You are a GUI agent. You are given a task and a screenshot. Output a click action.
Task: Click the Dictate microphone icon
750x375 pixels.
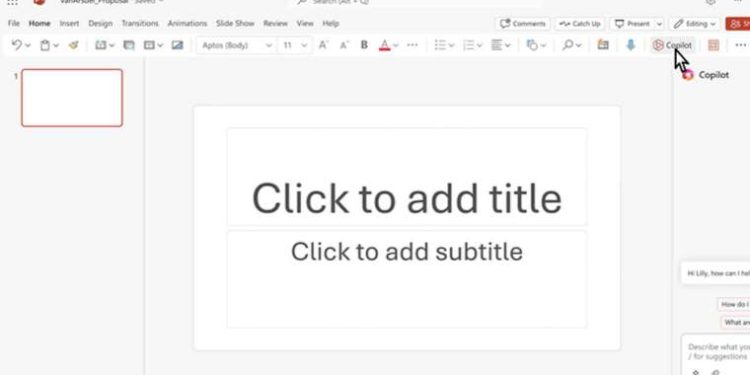tap(631, 45)
